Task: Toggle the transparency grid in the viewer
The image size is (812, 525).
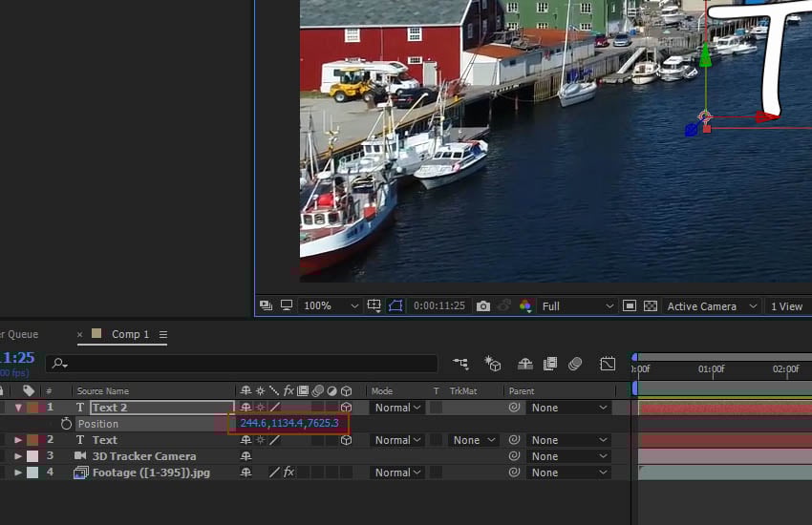Action: (651, 306)
